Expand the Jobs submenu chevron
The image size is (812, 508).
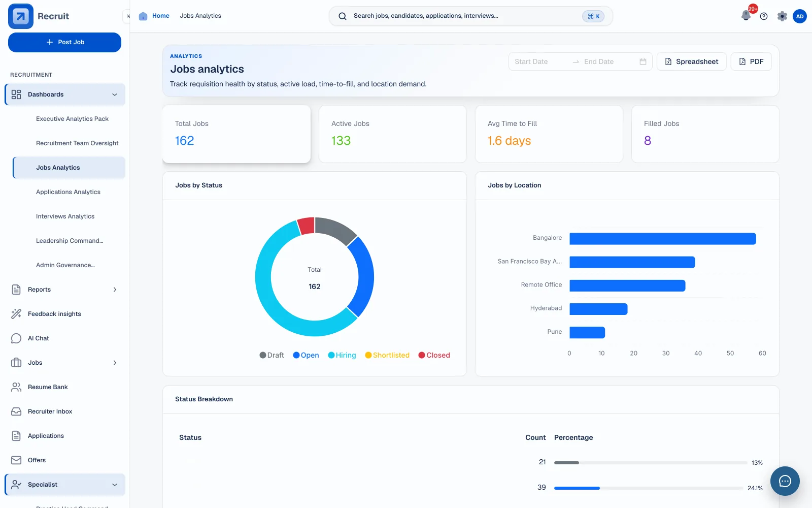pyautogui.click(x=115, y=363)
